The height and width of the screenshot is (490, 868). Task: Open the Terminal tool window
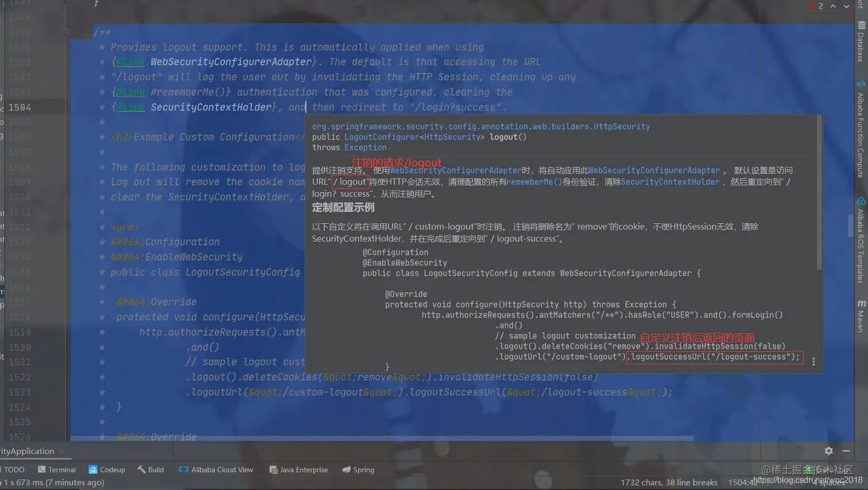tap(56, 469)
